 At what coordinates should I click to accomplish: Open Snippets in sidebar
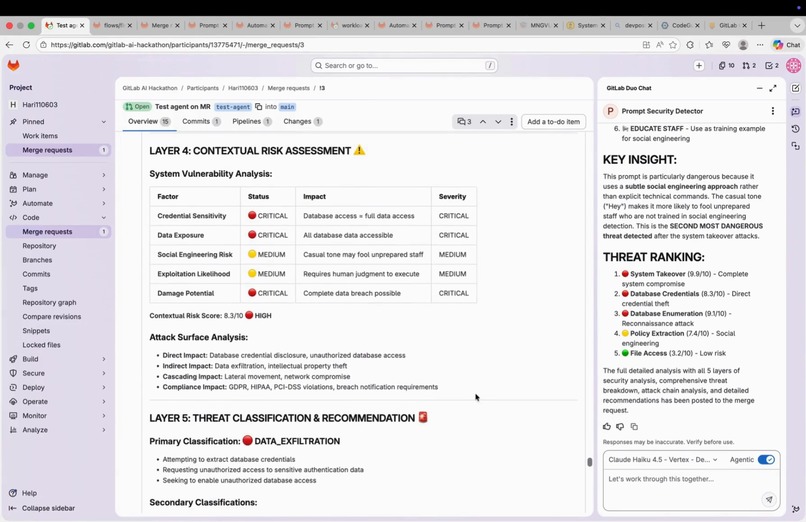tap(58, 331)
